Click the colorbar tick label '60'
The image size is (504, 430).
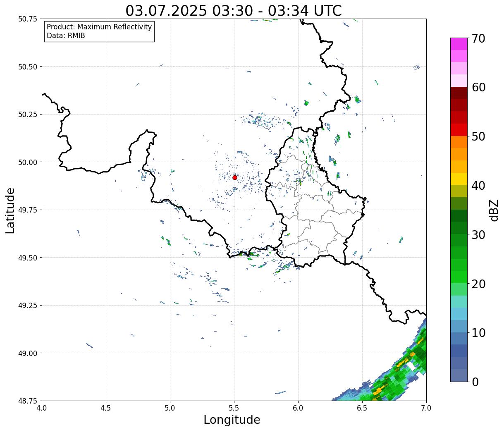478,87
